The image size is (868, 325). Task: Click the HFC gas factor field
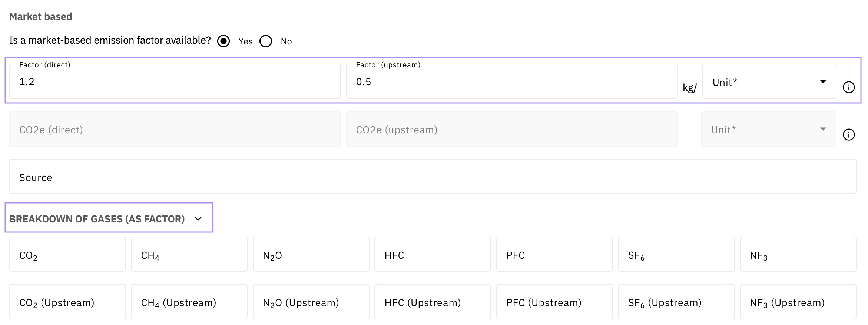433,255
